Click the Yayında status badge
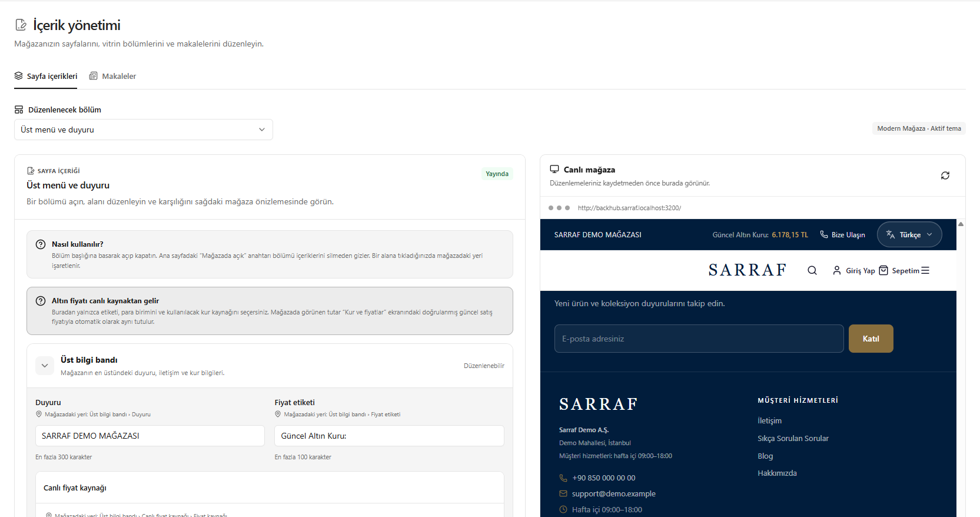 [x=497, y=174]
